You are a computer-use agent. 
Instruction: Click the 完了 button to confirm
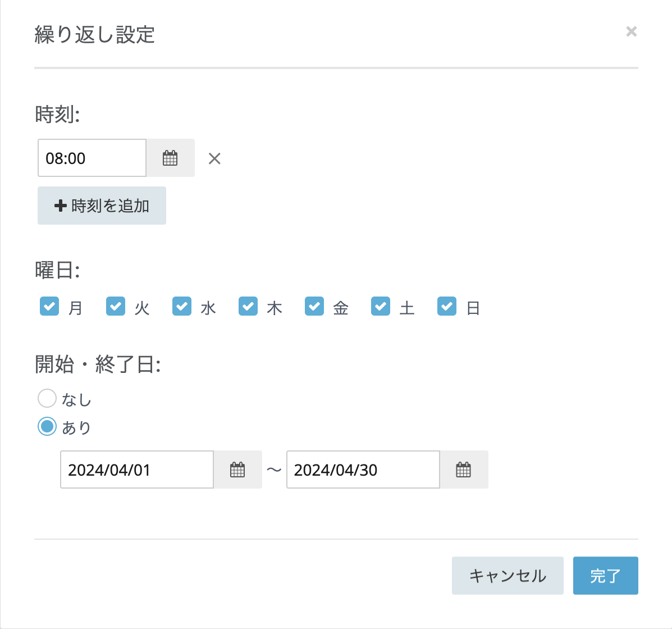605,575
